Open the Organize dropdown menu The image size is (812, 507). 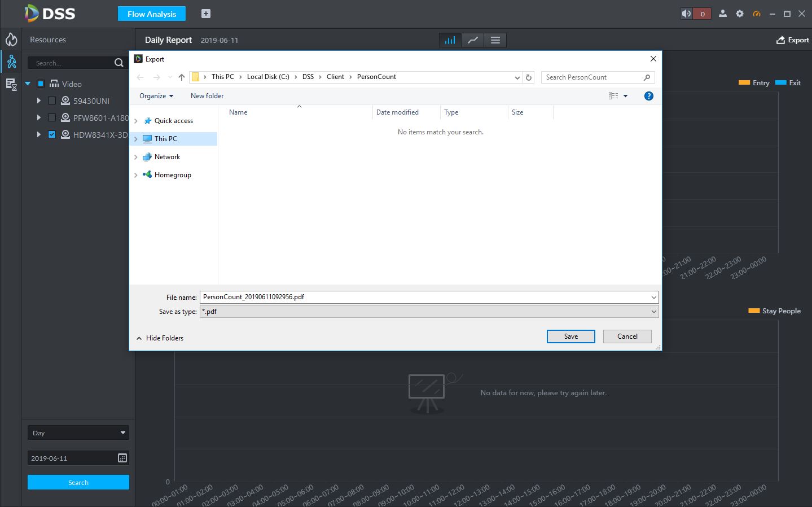click(156, 96)
